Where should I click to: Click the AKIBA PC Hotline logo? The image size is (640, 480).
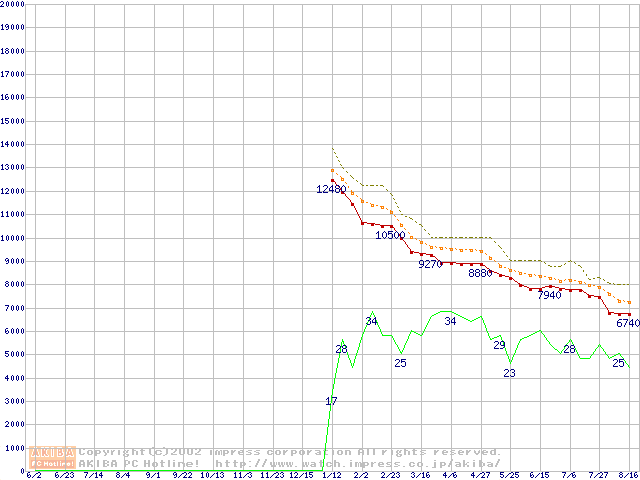pyautogui.click(x=54, y=458)
